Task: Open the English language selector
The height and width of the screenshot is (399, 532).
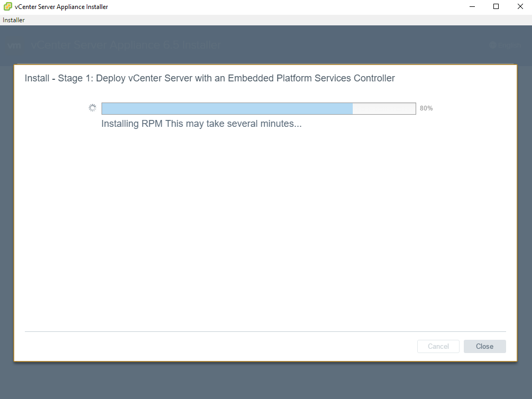Action: 505,45
